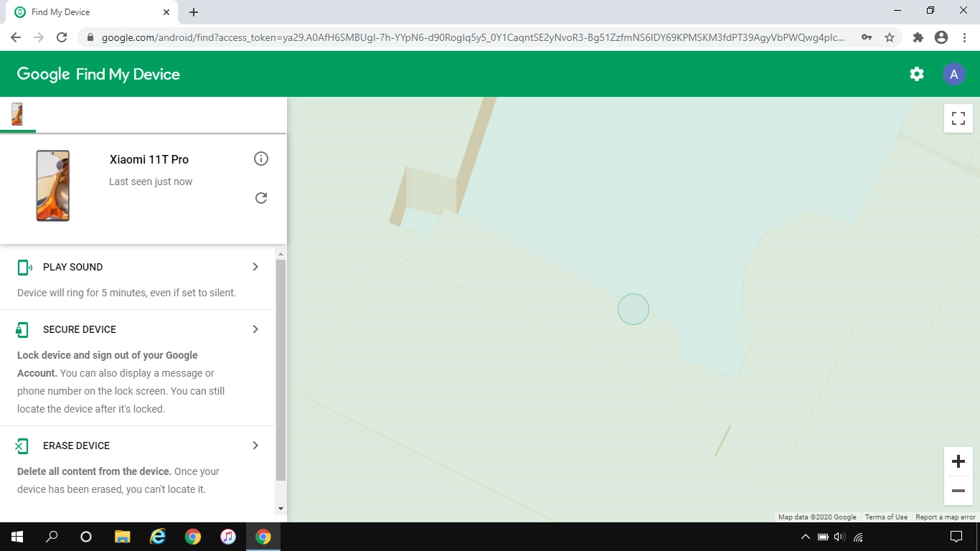Click the device info icon
Viewport: 980px width, 551px height.
tap(261, 159)
